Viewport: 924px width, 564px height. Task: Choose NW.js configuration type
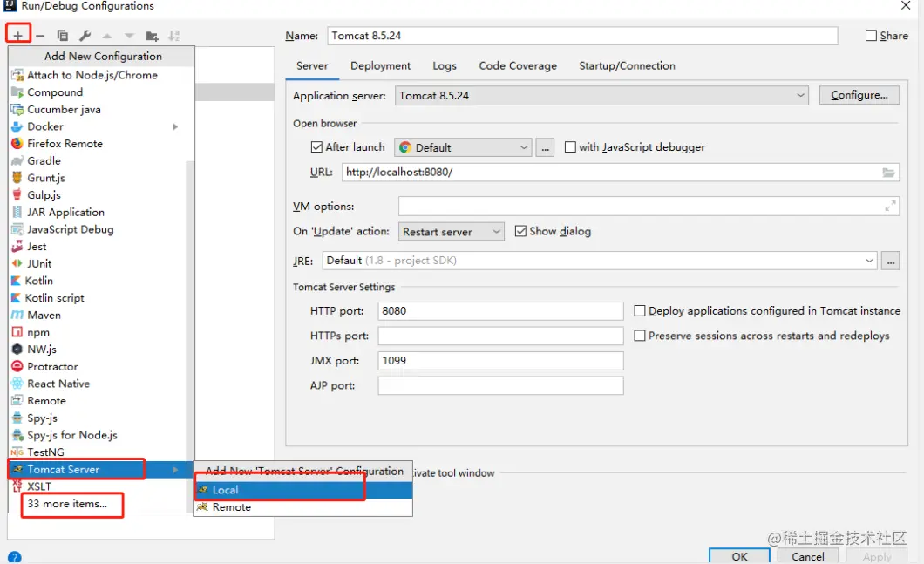[x=98, y=349]
